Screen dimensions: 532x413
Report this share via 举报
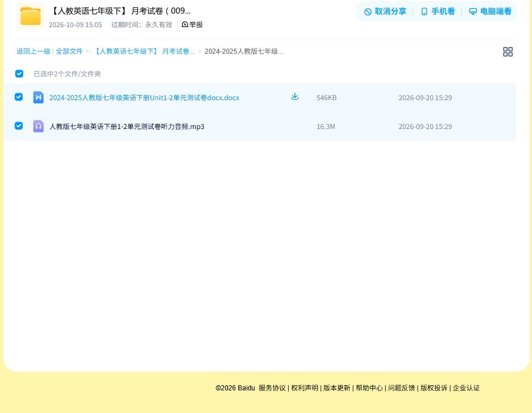coord(192,25)
